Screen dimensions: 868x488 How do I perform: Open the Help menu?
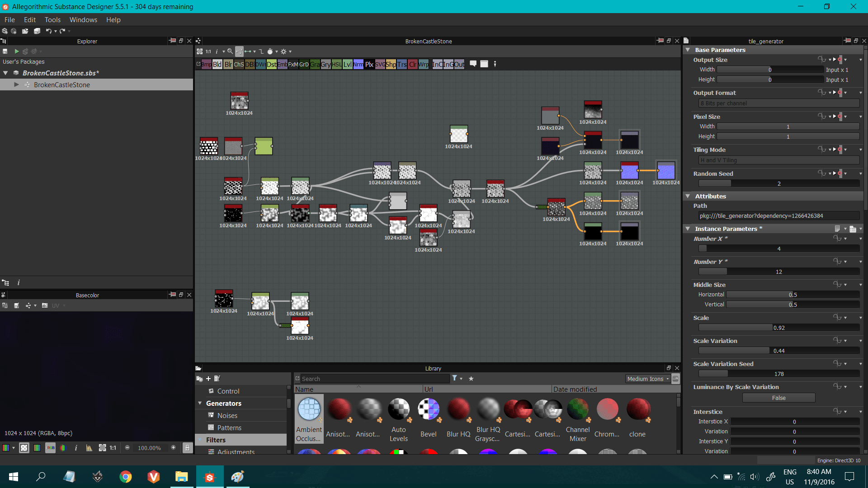pos(113,20)
